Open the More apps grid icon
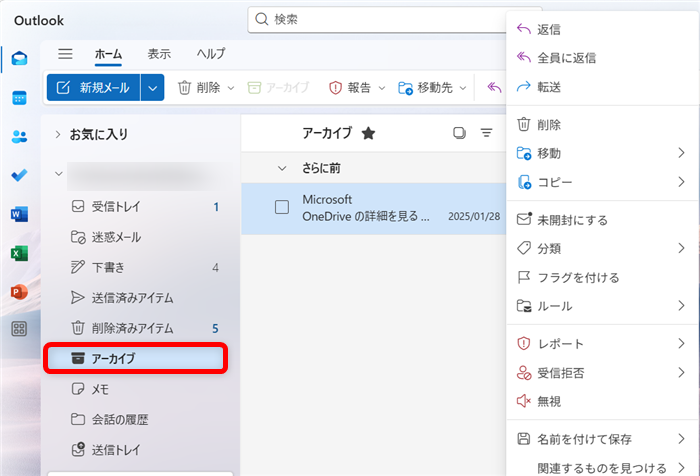 (x=19, y=329)
